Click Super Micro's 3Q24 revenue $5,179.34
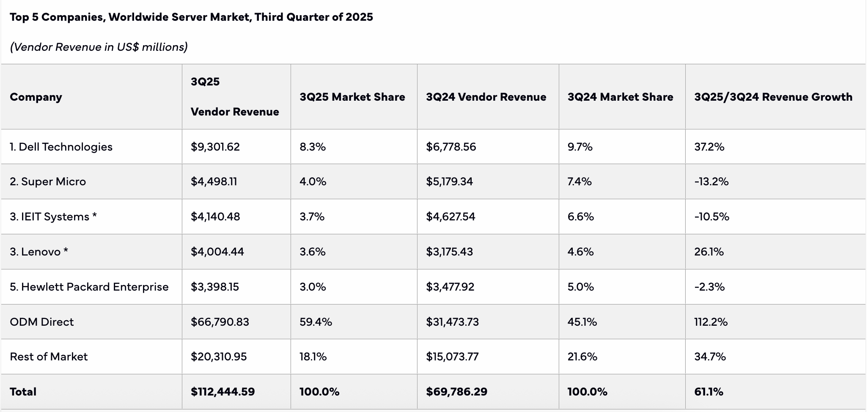Image resolution: width=868 pixels, height=412 pixels. coord(450,181)
